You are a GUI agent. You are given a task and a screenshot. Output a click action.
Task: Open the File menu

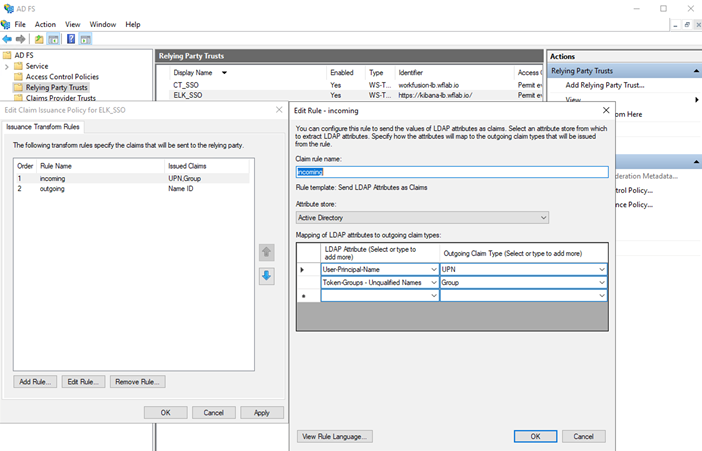[20, 24]
